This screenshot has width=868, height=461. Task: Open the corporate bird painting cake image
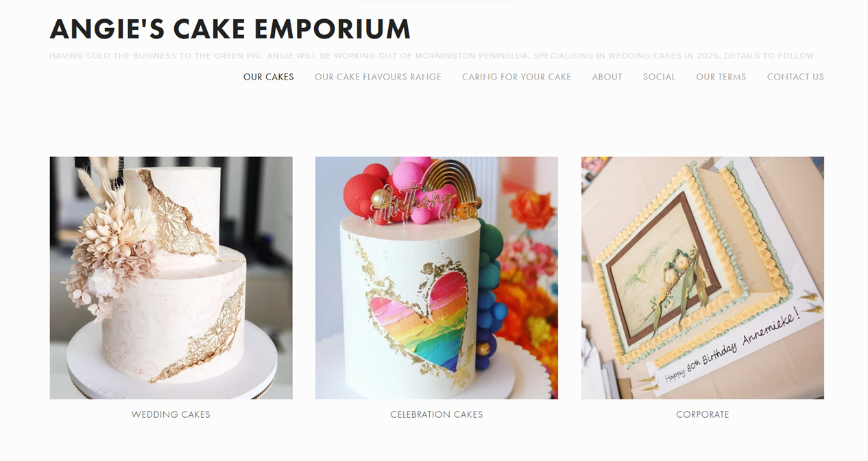[x=703, y=278]
